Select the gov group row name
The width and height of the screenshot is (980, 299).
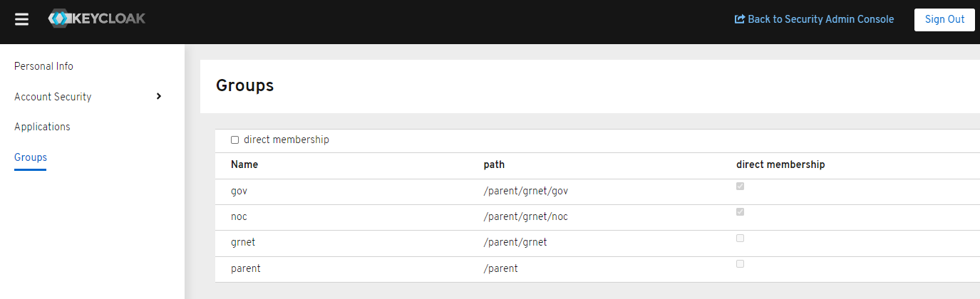click(x=239, y=191)
